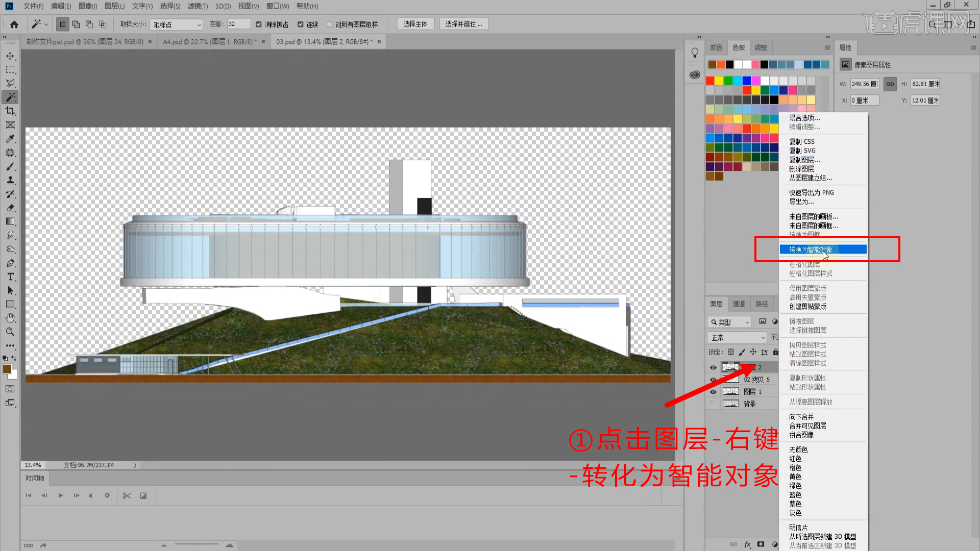The height and width of the screenshot is (551, 980).
Task: Hide the 图层 1 layer
Action: (713, 392)
